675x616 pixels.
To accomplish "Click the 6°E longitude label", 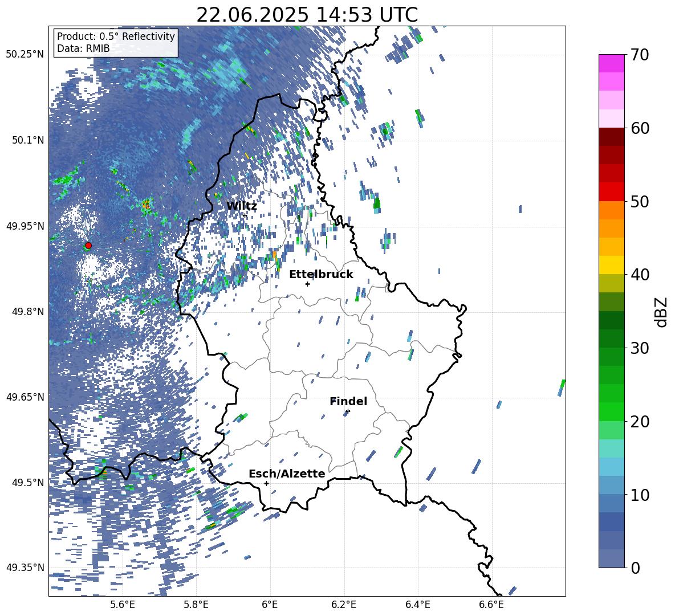I will click(270, 605).
